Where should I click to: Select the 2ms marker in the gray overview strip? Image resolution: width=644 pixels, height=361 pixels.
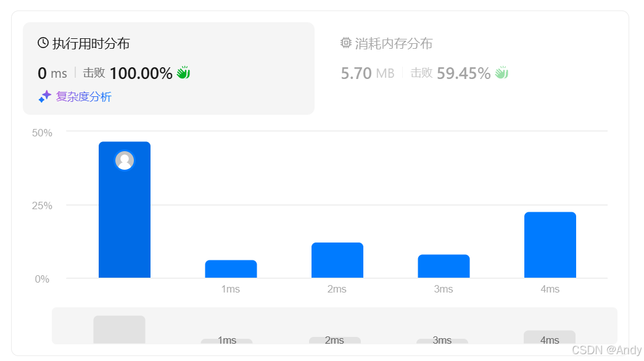tap(334, 340)
